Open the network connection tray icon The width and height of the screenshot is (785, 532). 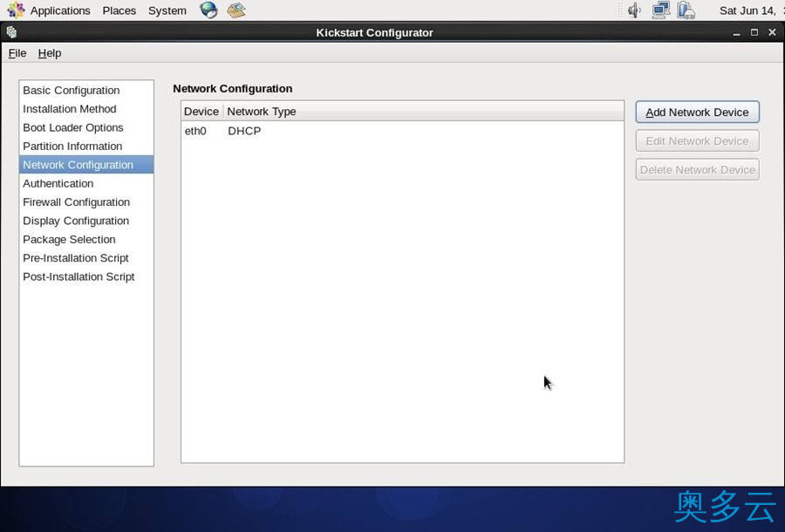(x=661, y=10)
